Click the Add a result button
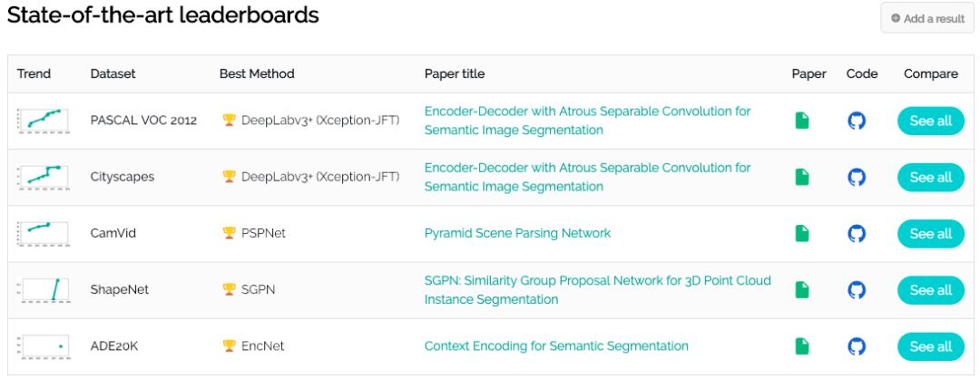 tap(926, 18)
